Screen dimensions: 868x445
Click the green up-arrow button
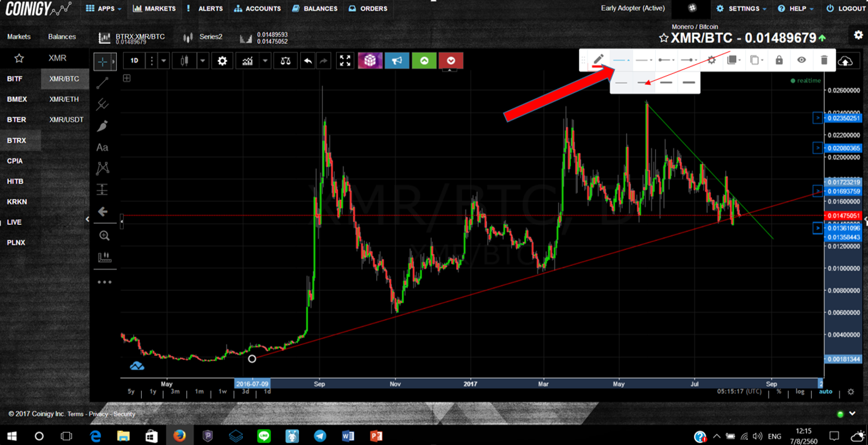[424, 60]
